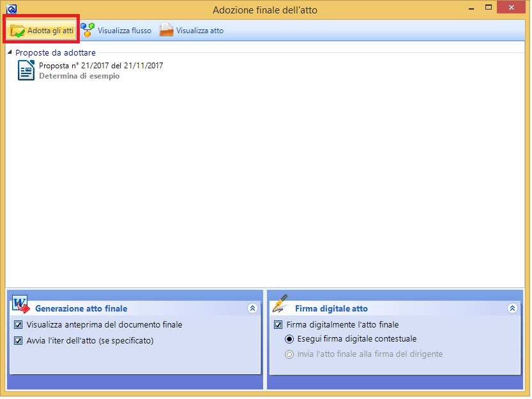
Task: Click the Generazione atto finale panel title
Action: coord(82,309)
